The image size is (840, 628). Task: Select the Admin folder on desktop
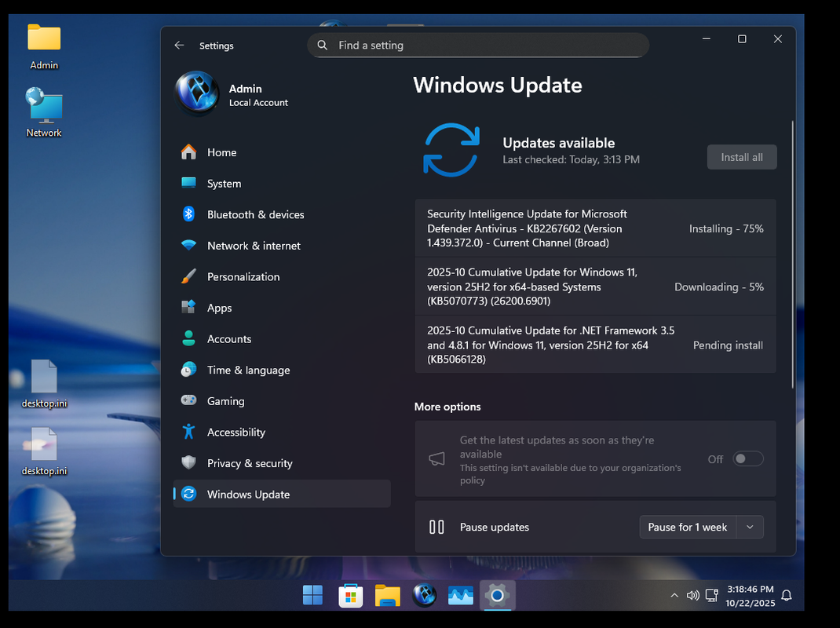44,46
